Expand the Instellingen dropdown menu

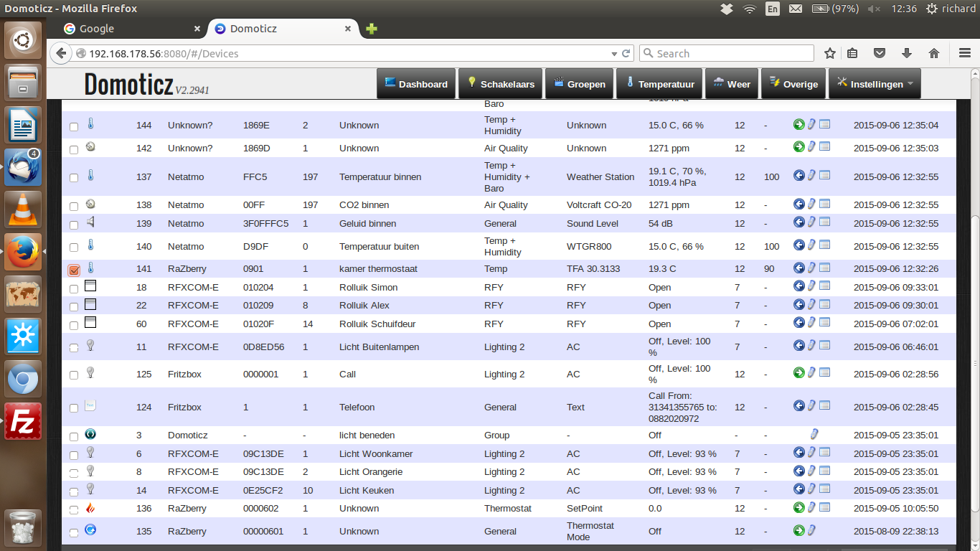[x=875, y=84]
